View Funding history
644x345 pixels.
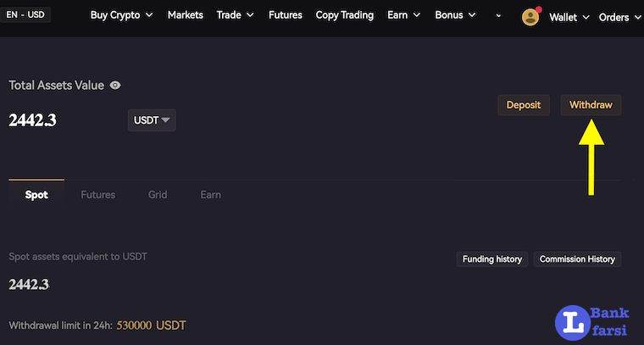pos(493,259)
